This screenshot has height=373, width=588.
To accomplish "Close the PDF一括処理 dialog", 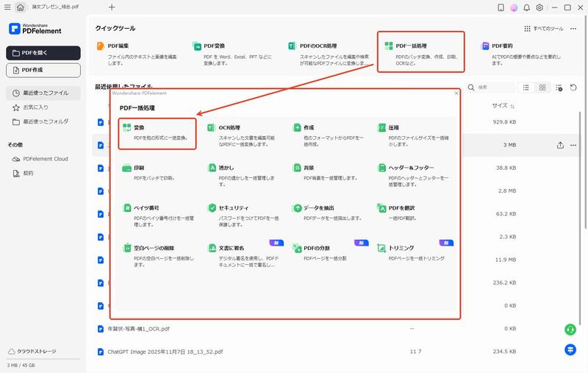I will point(456,93).
